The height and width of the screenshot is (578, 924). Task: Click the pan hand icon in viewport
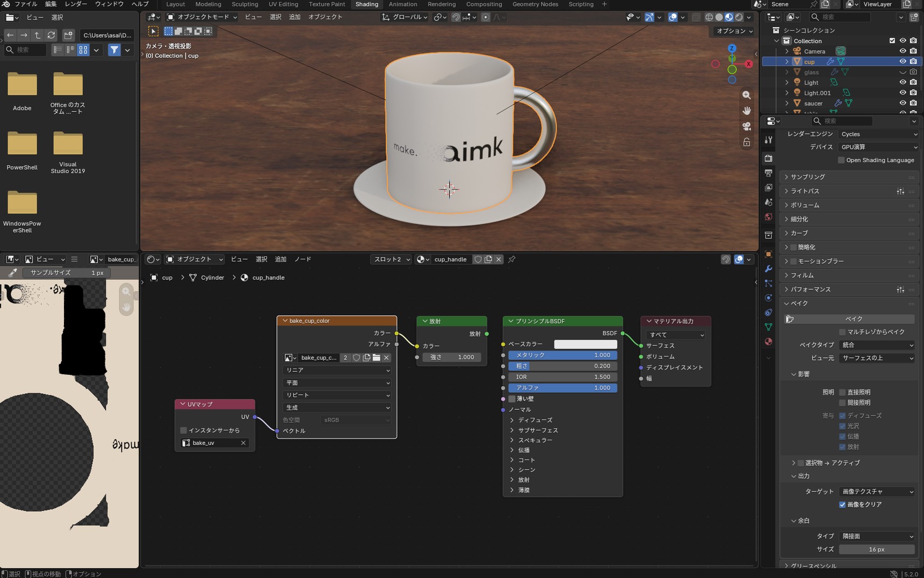pos(747,111)
